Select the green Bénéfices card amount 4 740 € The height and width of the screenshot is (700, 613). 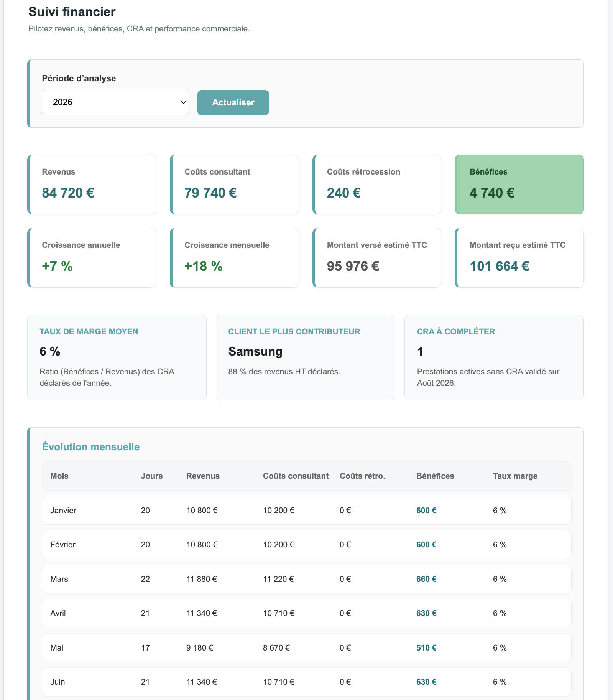tap(492, 193)
